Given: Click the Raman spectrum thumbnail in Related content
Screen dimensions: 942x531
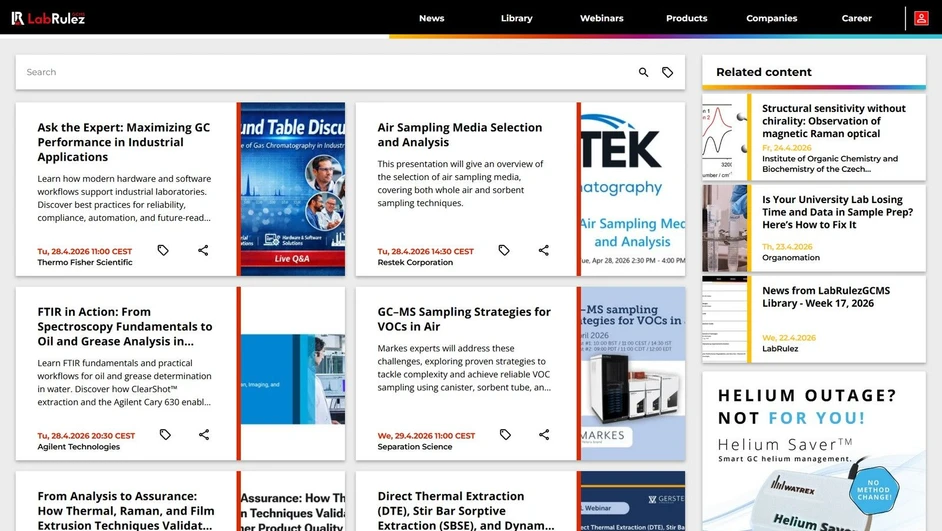Looking at the screenshot, I should (x=725, y=137).
